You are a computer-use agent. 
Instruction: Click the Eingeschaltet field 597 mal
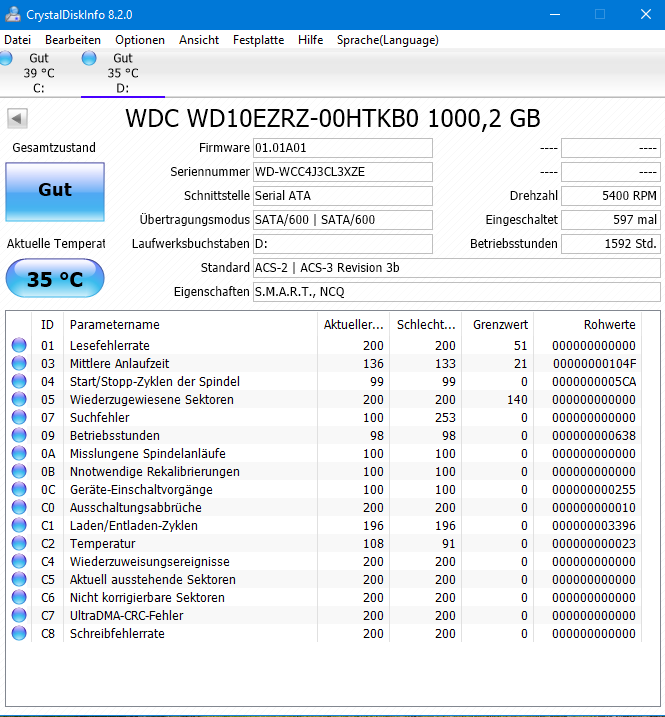tap(611, 220)
